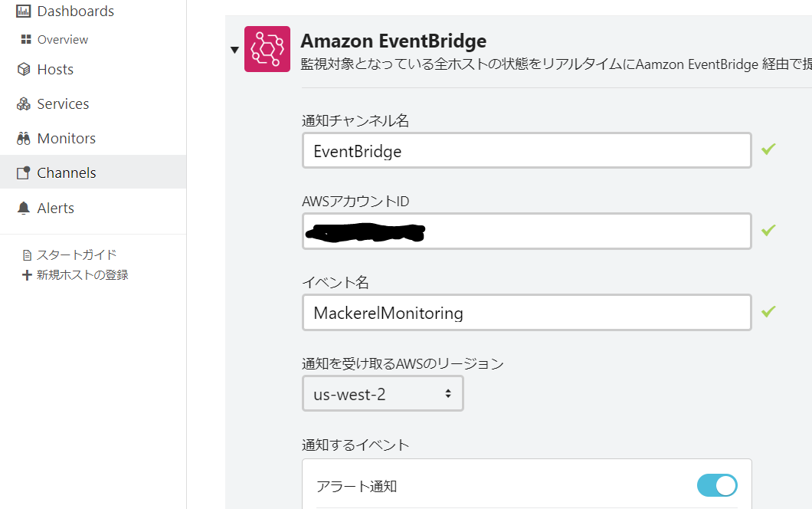Click the Hosts cube icon
Image resolution: width=812 pixels, height=509 pixels.
click(x=23, y=70)
